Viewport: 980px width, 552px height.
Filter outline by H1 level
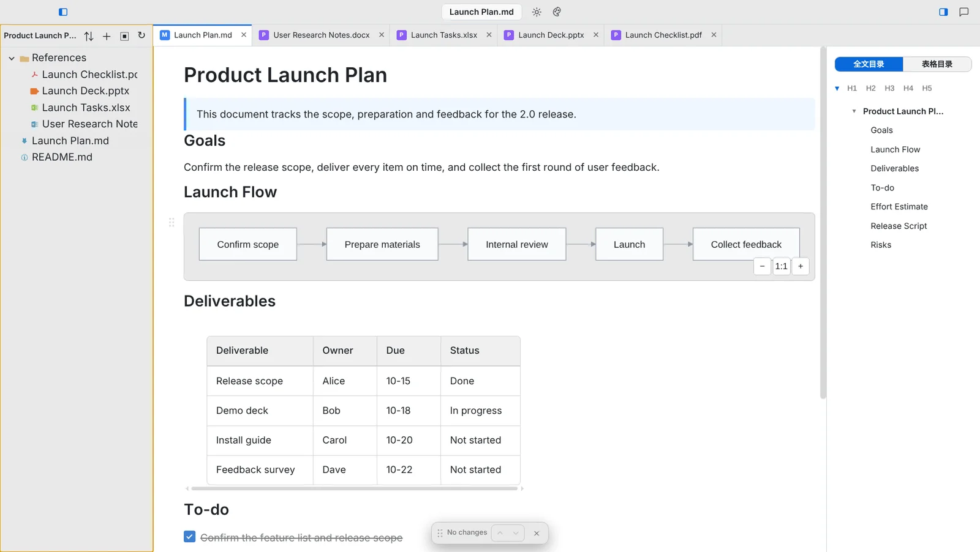[852, 88]
